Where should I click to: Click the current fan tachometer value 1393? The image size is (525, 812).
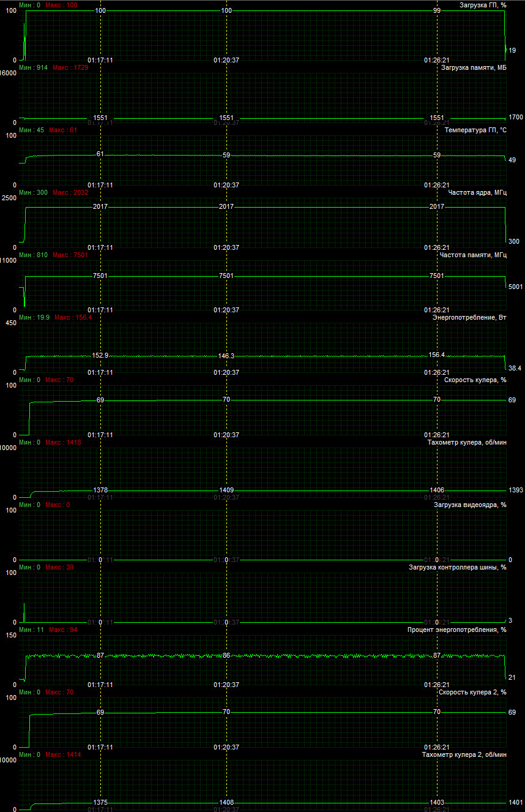coord(516,491)
